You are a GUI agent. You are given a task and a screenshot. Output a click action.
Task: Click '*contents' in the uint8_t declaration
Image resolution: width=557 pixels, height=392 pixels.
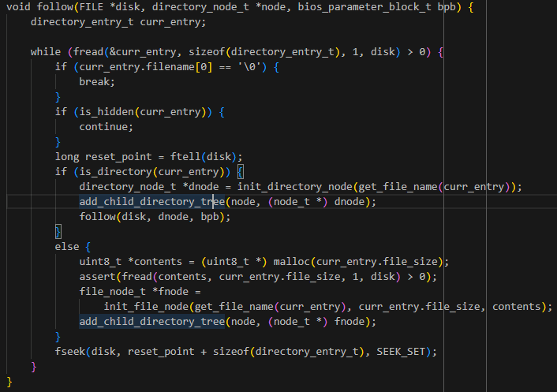click(155, 262)
